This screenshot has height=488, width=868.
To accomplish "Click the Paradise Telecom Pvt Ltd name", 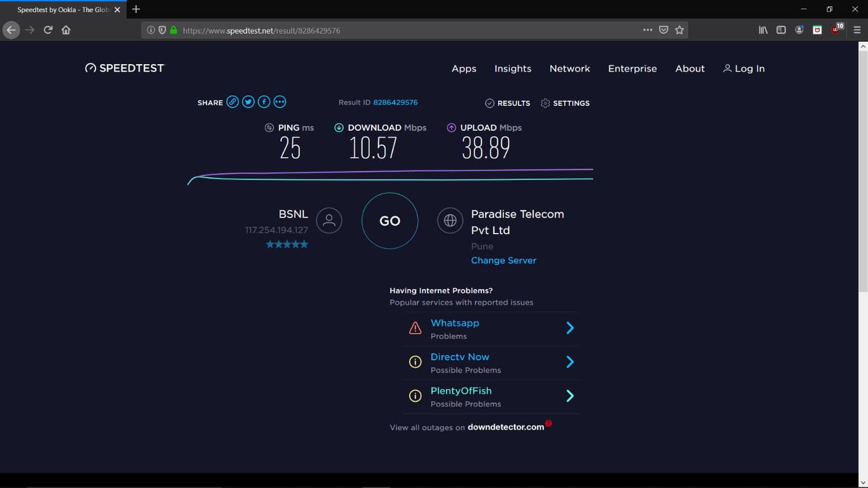I will (x=517, y=222).
